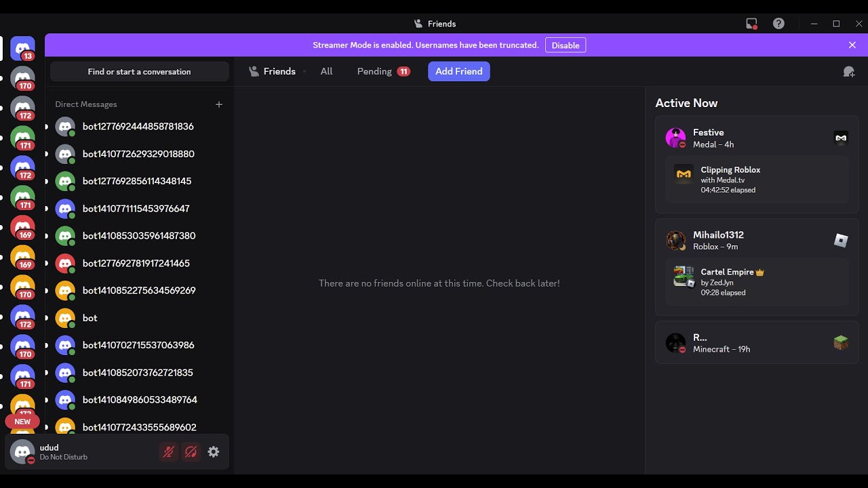Open Discord home with 13 badge

(x=23, y=48)
